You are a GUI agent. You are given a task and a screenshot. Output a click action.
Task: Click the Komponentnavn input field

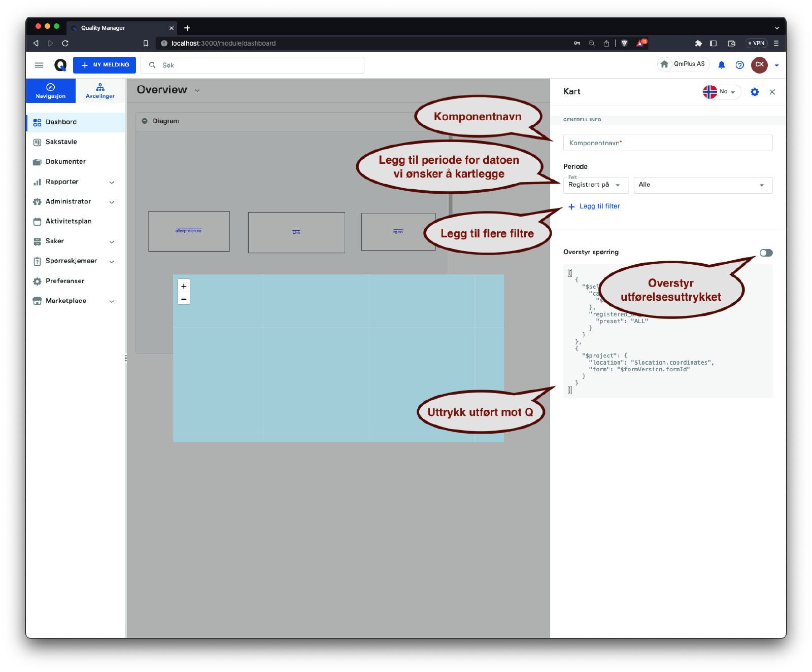pyautogui.click(x=667, y=143)
